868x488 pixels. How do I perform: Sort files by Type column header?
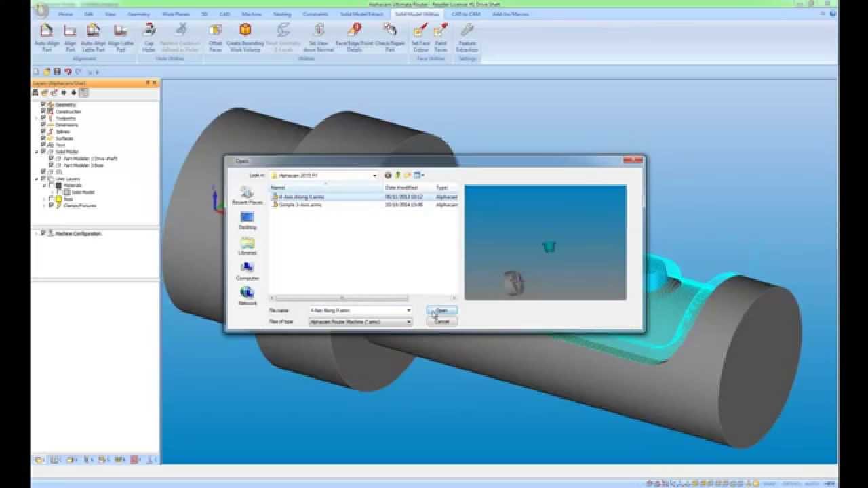coord(446,187)
